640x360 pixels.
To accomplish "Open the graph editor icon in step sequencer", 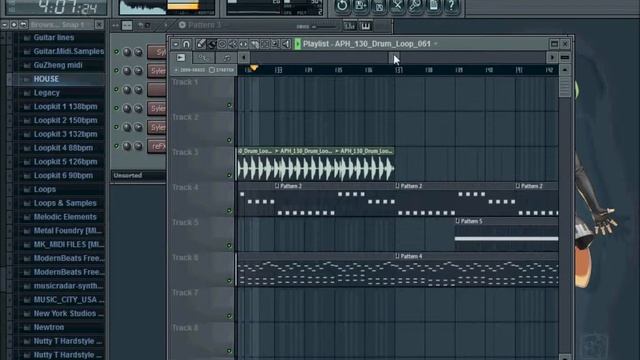I will tap(350, 26).
